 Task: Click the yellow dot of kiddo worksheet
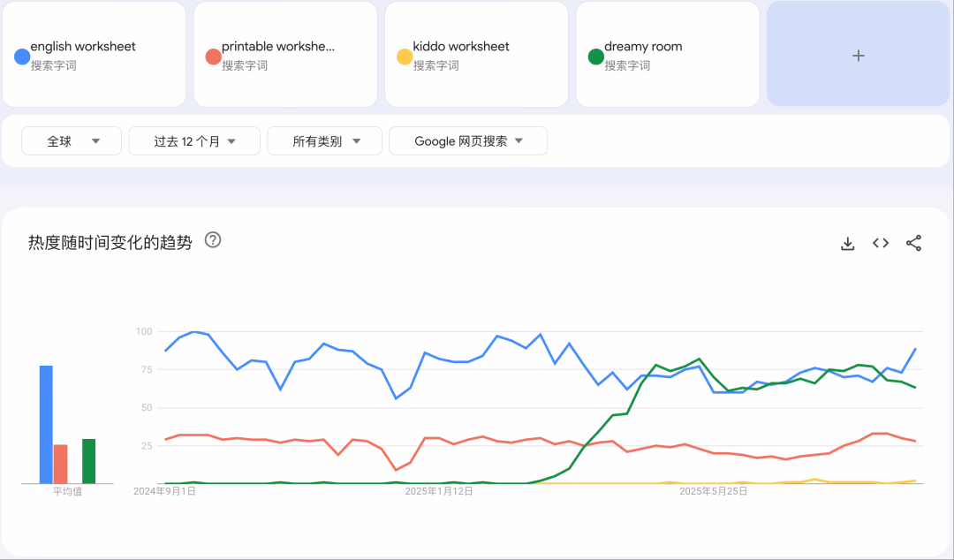405,57
